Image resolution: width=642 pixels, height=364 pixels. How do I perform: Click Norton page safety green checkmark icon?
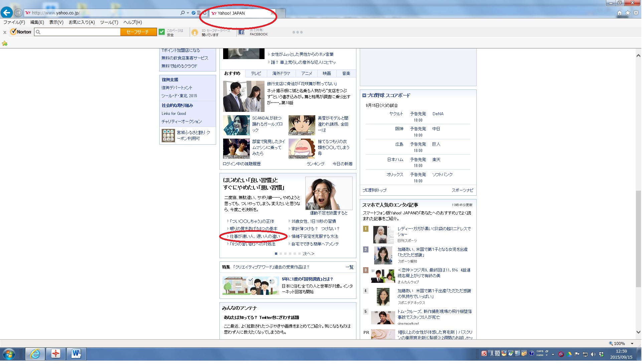(162, 32)
